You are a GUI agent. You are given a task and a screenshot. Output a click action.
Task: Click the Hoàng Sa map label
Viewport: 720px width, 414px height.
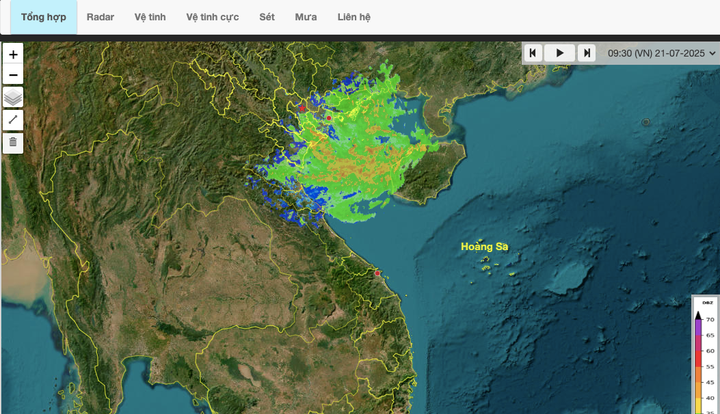pos(484,246)
